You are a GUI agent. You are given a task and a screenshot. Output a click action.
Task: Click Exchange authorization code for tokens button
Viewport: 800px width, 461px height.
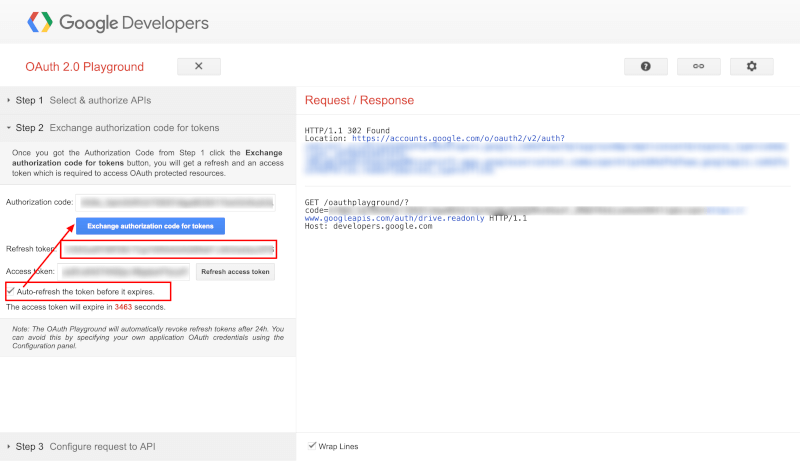tap(151, 226)
